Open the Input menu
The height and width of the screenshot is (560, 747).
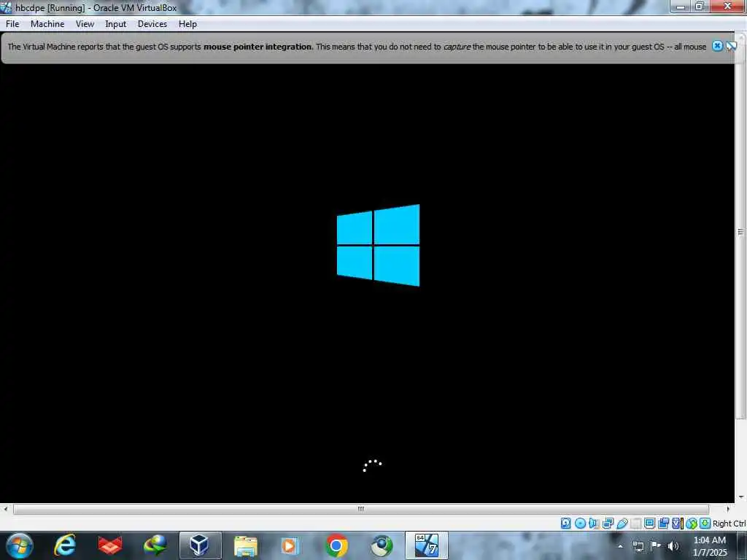pyautogui.click(x=116, y=24)
